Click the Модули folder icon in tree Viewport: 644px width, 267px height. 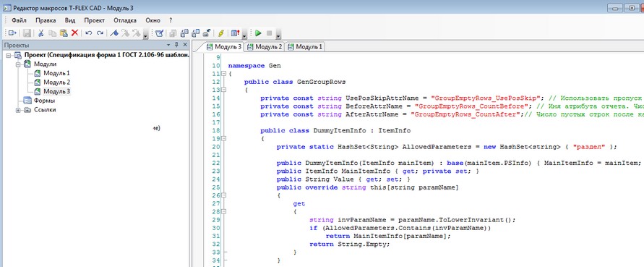(27, 64)
